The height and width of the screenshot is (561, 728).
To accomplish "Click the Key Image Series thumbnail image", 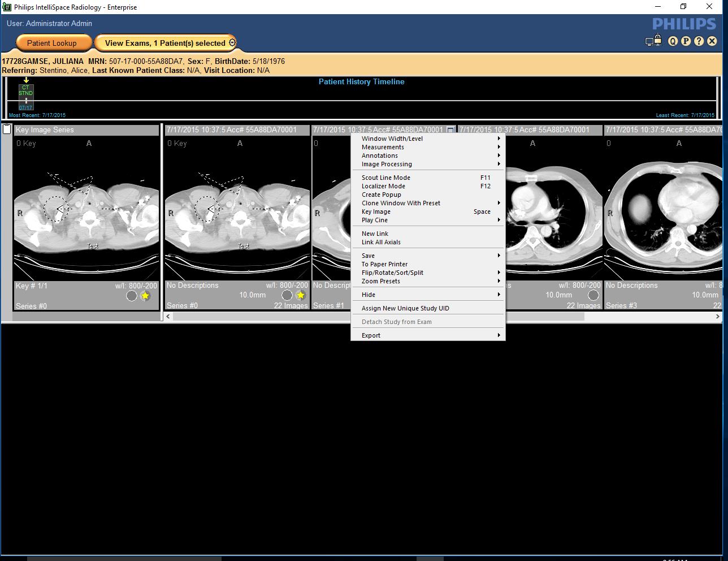I will click(x=86, y=209).
